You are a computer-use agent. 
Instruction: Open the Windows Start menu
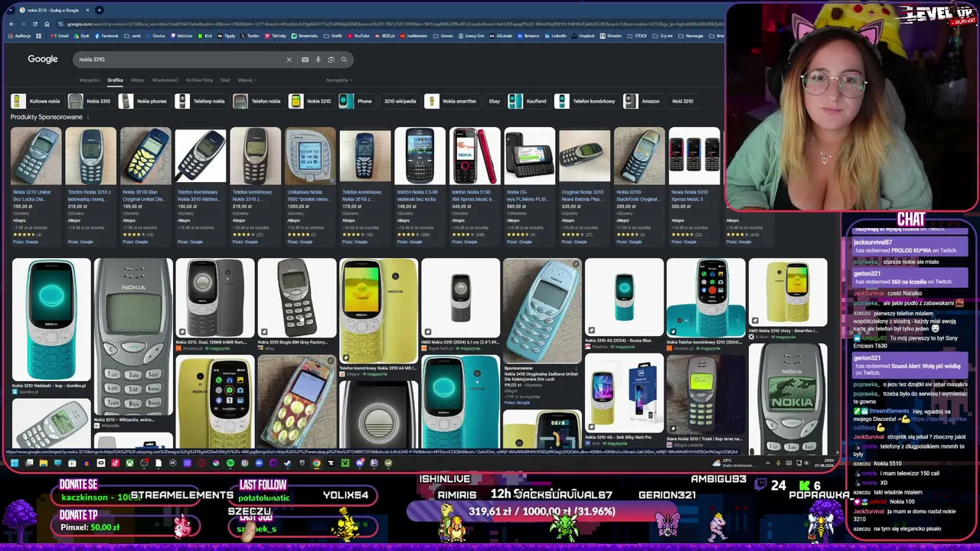(14, 463)
